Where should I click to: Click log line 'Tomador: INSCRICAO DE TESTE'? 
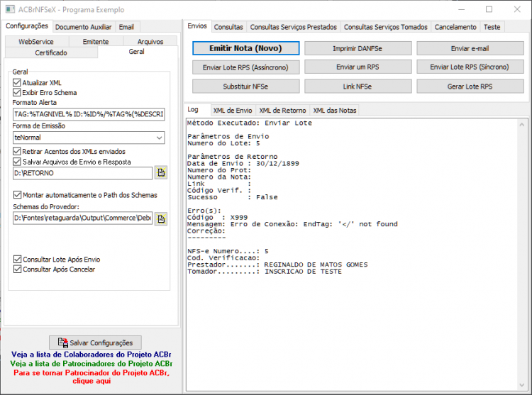[265, 271]
